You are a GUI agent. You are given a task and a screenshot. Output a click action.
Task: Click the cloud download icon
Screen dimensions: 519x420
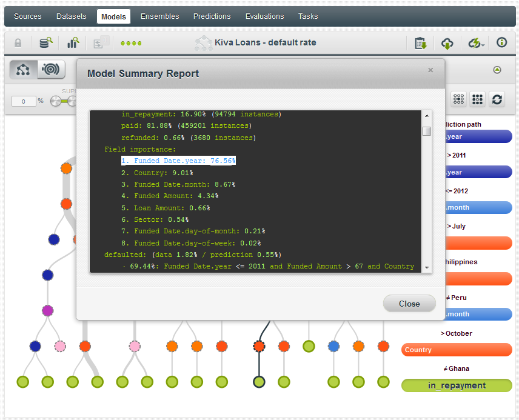point(447,43)
